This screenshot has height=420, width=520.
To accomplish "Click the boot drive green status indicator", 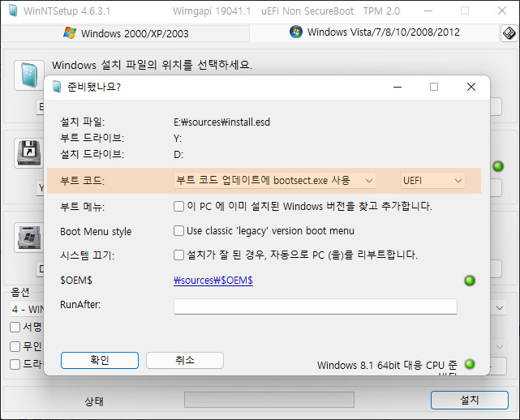I will coord(498,166).
